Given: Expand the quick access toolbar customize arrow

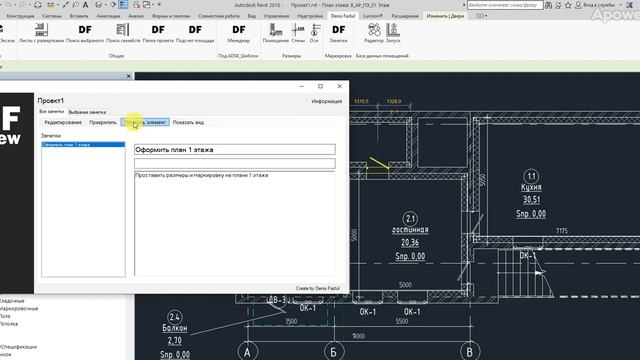Looking at the screenshot, I should pos(159,5).
